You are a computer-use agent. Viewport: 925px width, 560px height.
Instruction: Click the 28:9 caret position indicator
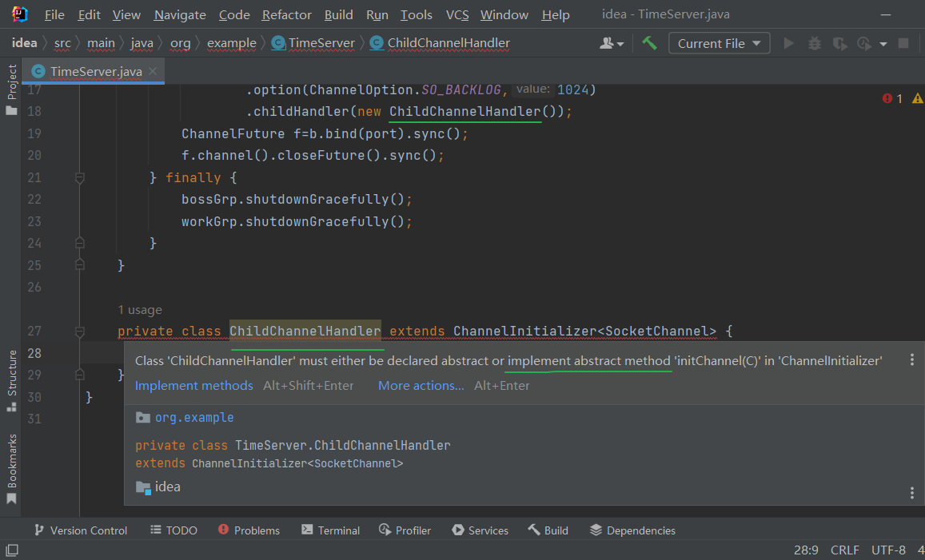click(806, 550)
